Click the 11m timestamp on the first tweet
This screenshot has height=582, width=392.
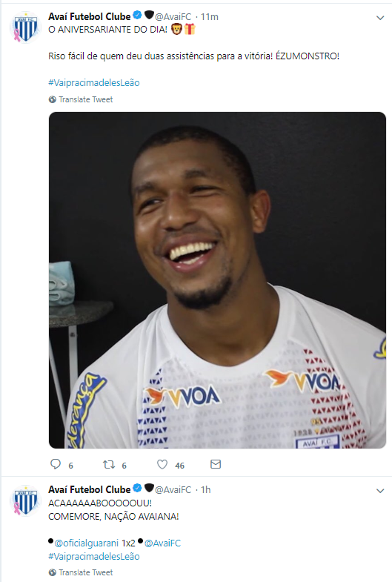pos(209,17)
